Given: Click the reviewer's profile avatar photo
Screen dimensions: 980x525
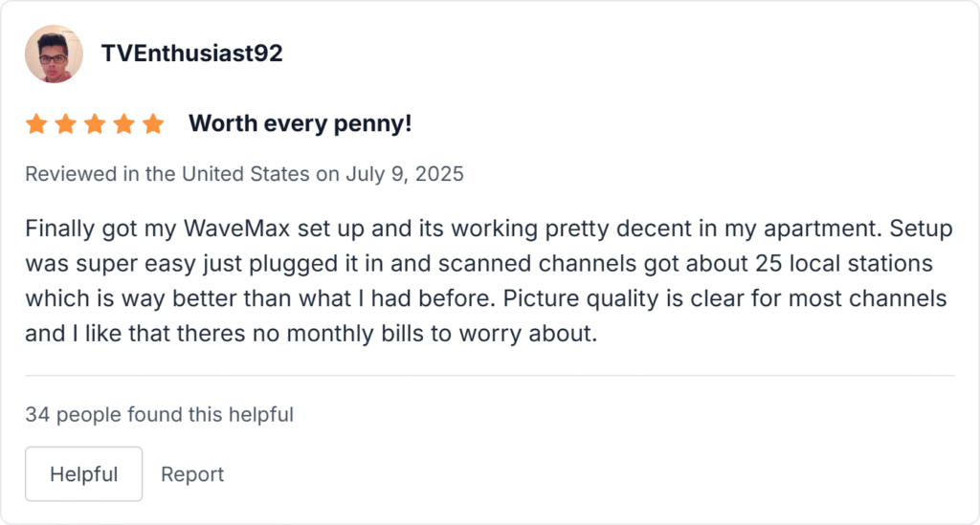Looking at the screenshot, I should [54, 54].
